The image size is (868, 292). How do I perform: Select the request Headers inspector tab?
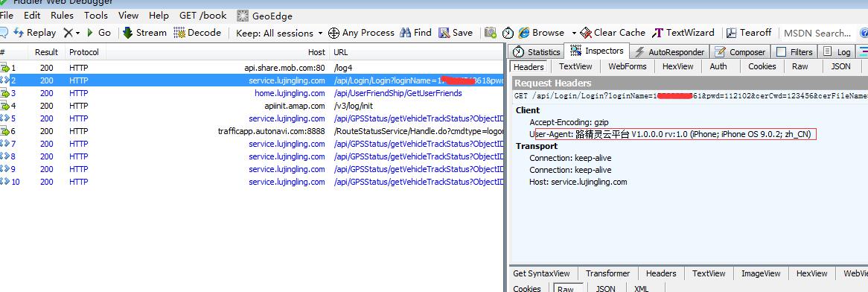point(529,66)
